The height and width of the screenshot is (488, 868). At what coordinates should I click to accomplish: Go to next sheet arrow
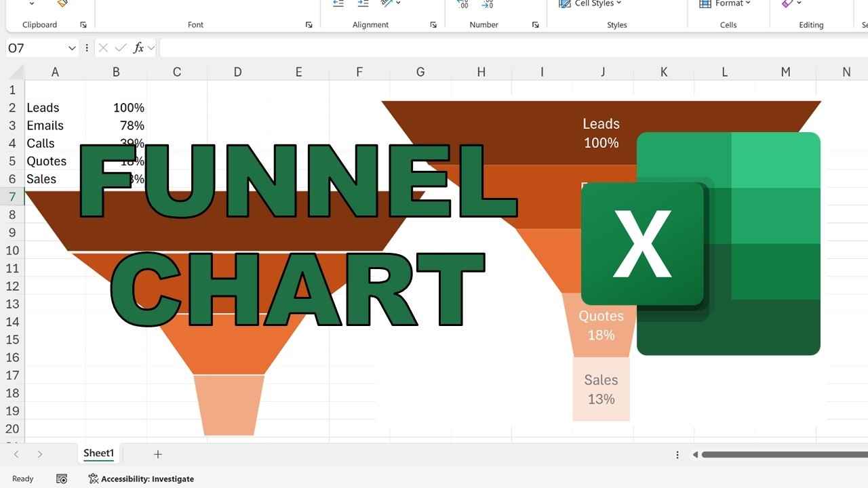40,454
